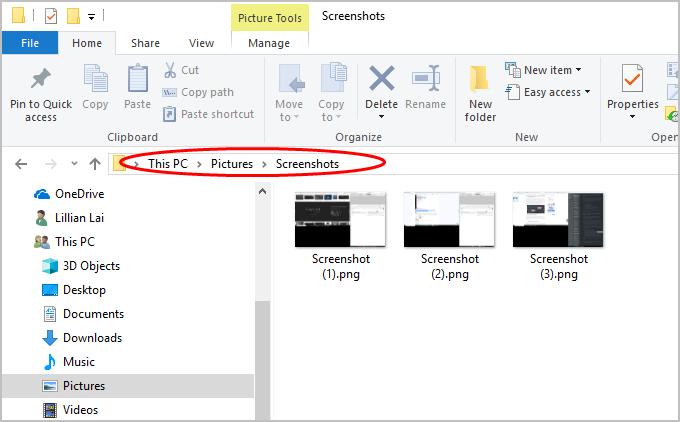The image size is (680, 422).
Task: Click the Delete red X icon
Action: tap(381, 79)
